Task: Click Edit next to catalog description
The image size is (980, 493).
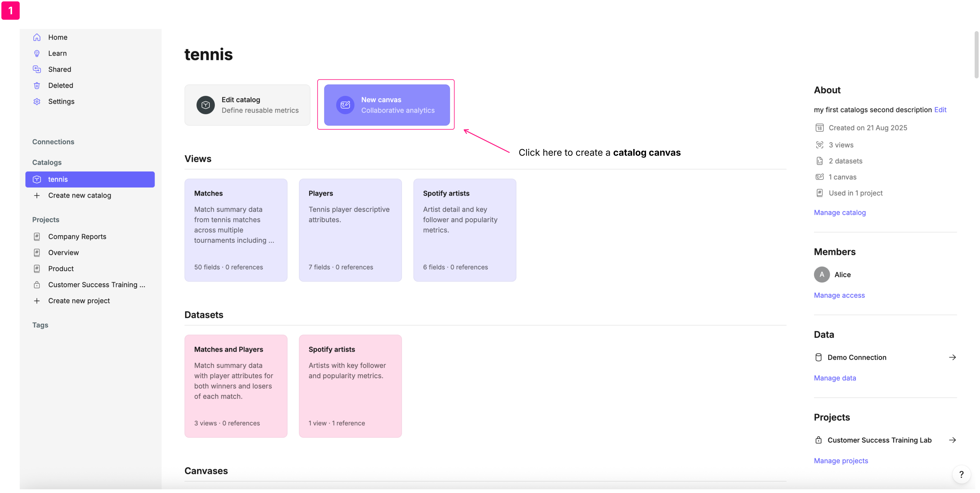Action: coord(940,110)
